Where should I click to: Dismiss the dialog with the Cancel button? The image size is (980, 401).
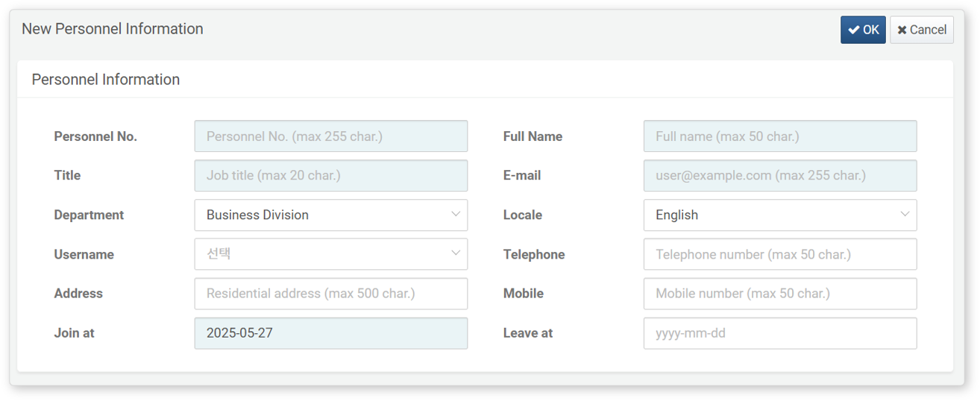(922, 30)
